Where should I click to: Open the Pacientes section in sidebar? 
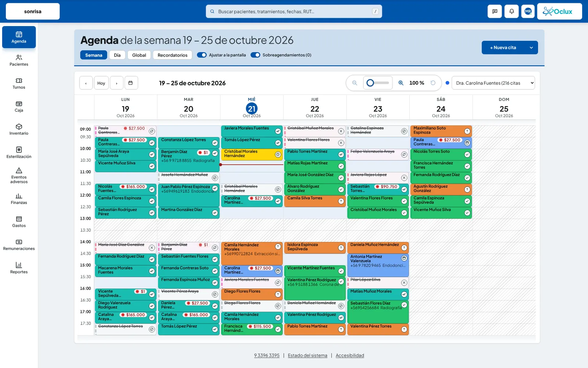[19, 60]
